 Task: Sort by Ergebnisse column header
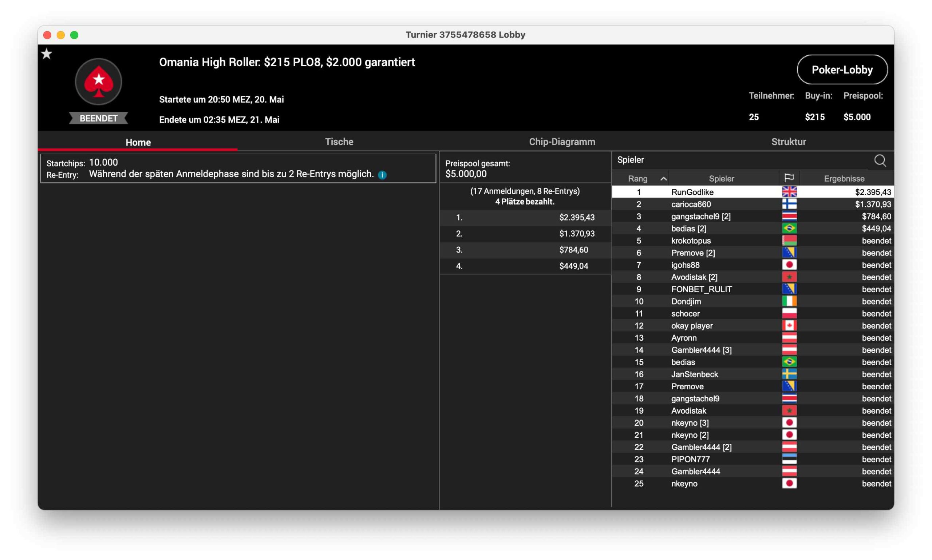(x=844, y=179)
